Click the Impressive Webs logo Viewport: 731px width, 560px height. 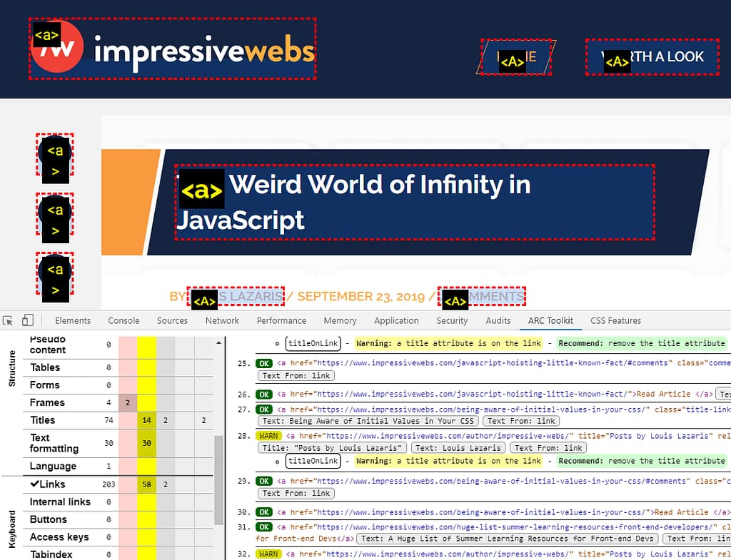point(172,49)
